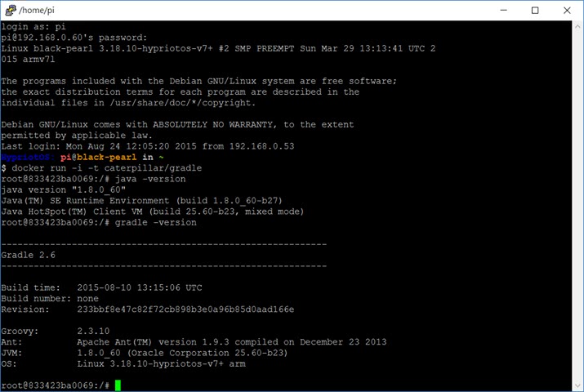The height and width of the screenshot is (392, 584).
Task: Click 'Linux black-pearl 3.18.10-hypriotos-v7+' kernel line
Action: (218, 48)
